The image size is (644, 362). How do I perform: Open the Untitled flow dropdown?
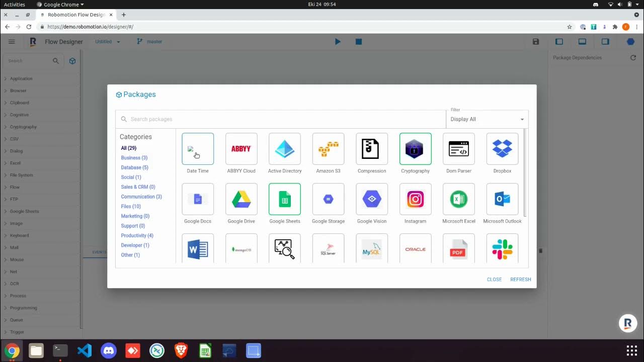(108, 42)
